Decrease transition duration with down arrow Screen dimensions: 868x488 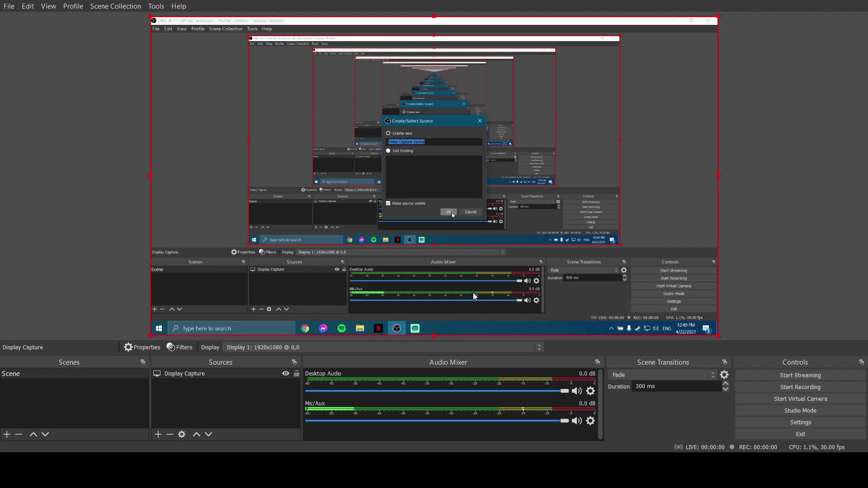pos(725,389)
